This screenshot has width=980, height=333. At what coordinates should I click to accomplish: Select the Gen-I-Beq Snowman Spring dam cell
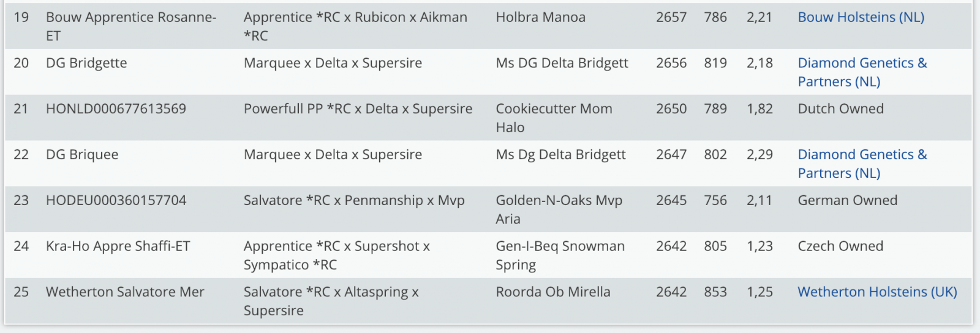(x=560, y=255)
